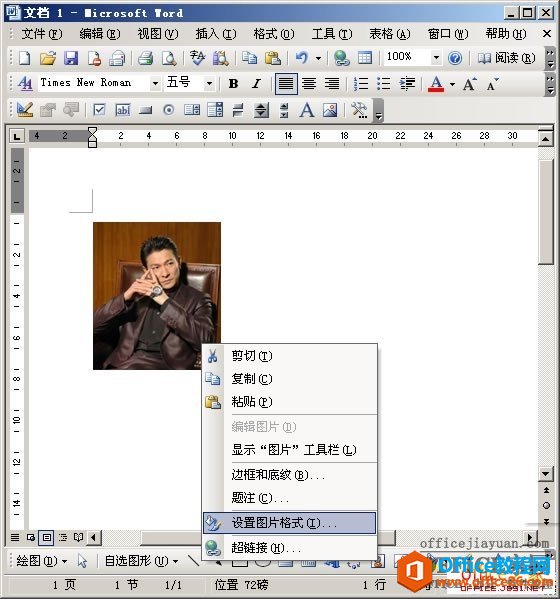Increase paragraph indent

pyautogui.click(x=407, y=83)
